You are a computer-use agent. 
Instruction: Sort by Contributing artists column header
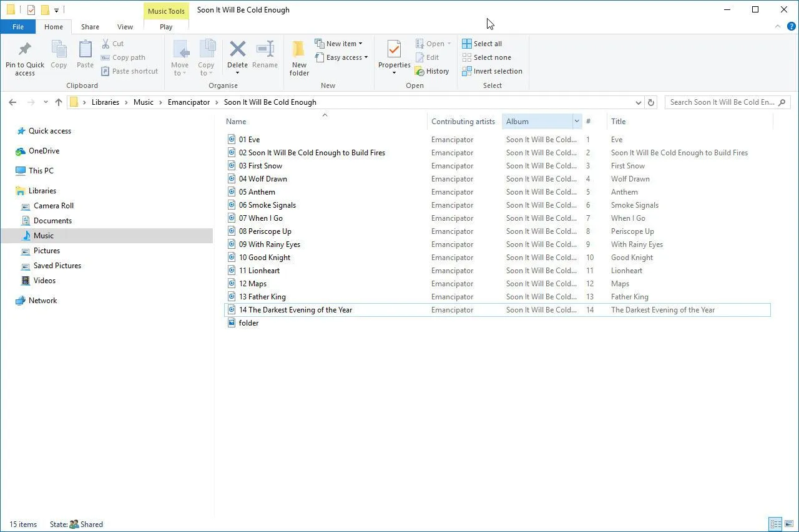tap(463, 122)
